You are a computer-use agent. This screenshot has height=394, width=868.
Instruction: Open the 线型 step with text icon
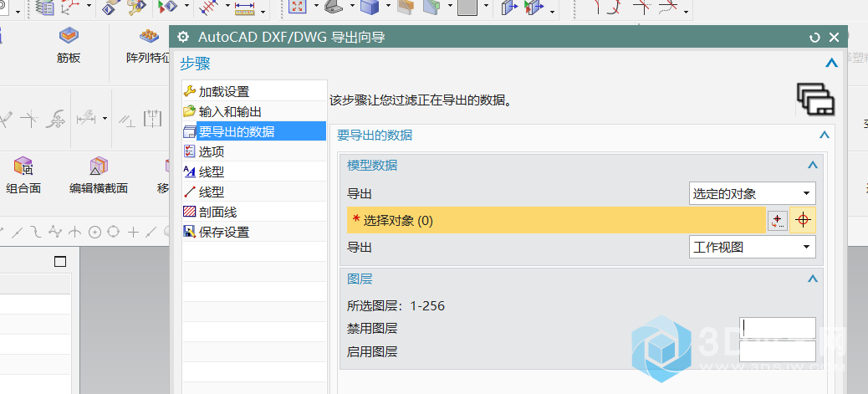[x=254, y=171]
